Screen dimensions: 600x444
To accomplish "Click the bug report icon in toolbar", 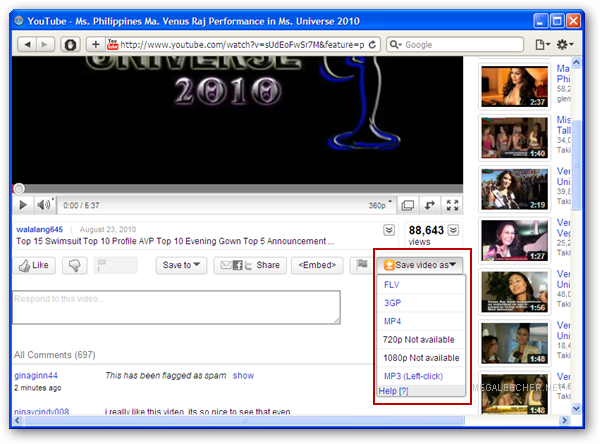I will [x=70, y=45].
